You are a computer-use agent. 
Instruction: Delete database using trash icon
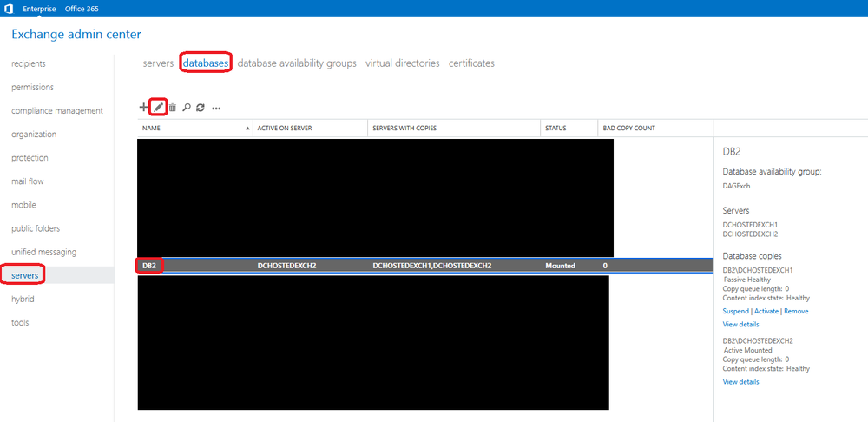pos(173,108)
